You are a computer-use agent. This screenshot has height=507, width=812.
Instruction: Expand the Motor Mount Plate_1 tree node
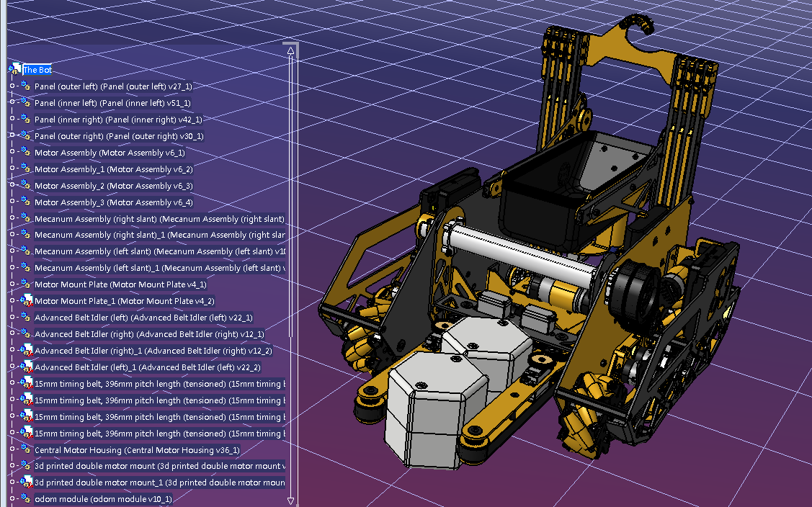pos(12,301)
